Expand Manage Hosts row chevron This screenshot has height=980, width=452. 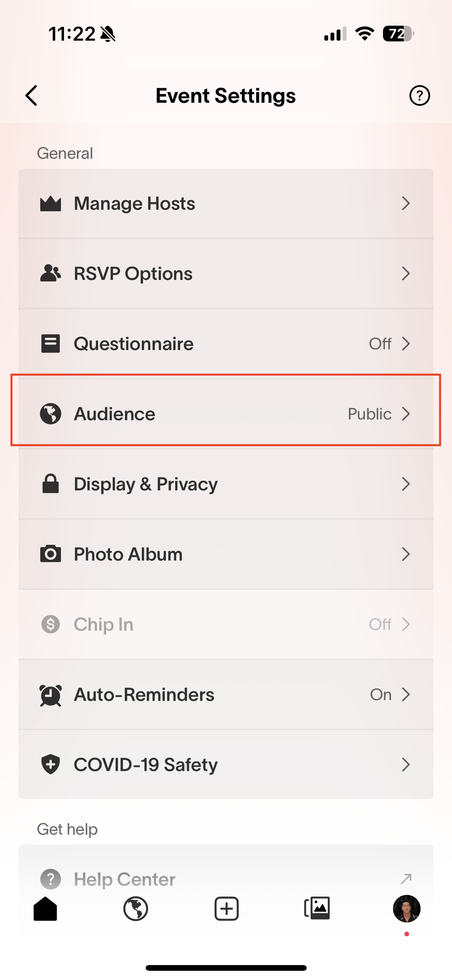click(406, 204)
